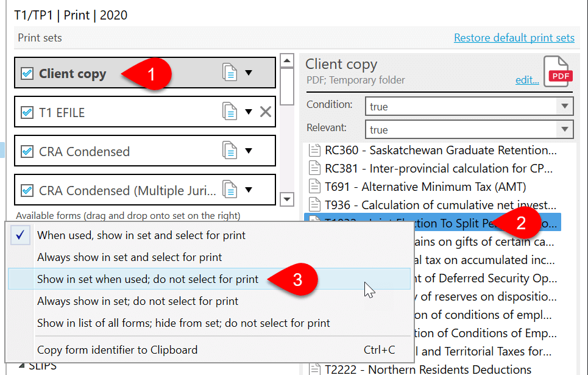
Task: Click the copy icon on CRA Condensed set
Action: click(x=230, y=151)
